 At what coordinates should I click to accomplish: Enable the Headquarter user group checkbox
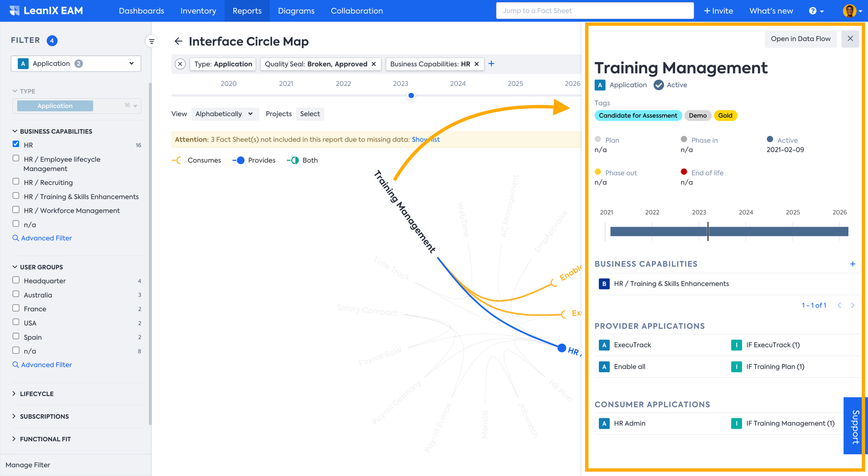click(16, 280)
